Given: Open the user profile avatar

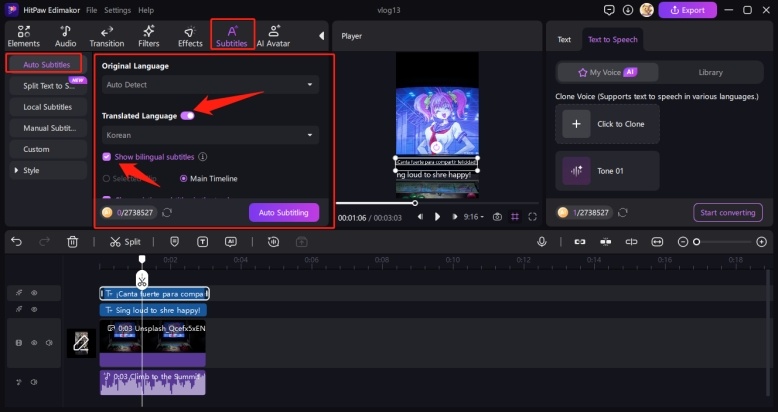Looking at the screenshot, I should coord(647,10).
